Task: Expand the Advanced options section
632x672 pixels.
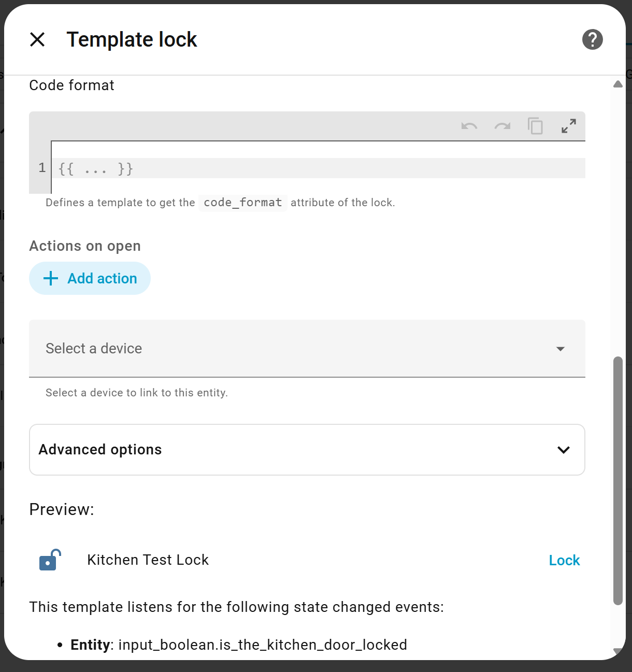Action: tap(307, 450)
